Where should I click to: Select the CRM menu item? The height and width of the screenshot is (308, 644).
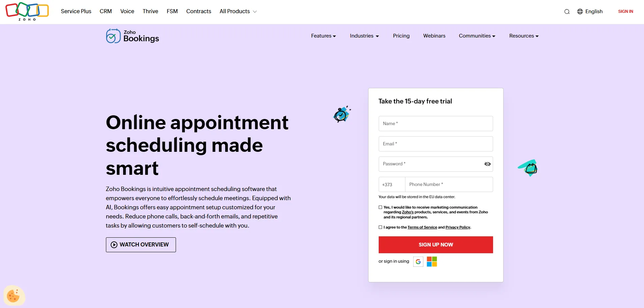(106, 11)
